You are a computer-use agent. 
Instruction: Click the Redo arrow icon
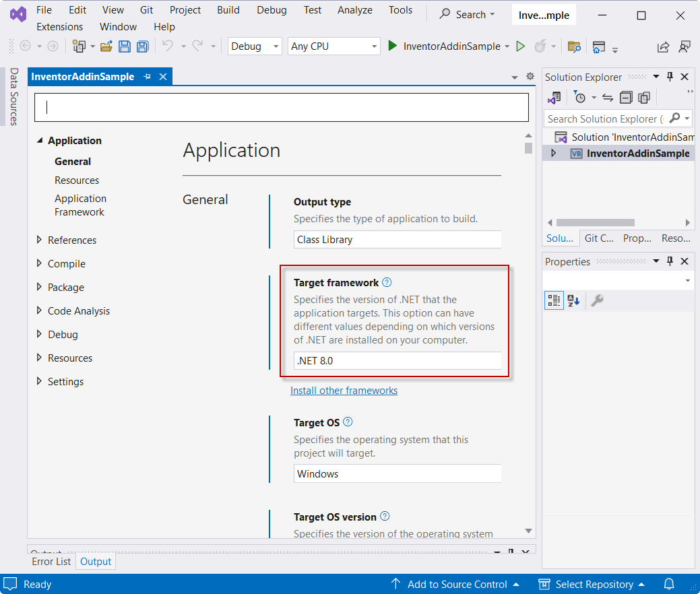pos(198,46)
